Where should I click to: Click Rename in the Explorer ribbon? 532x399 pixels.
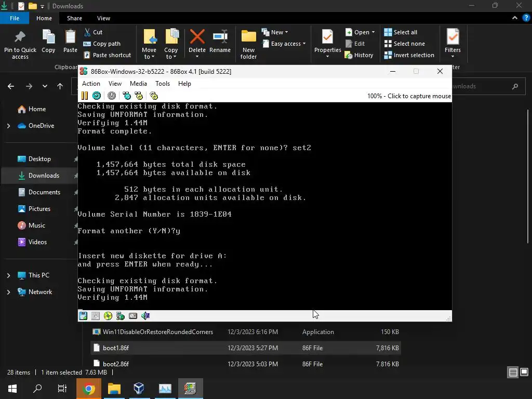pos(220,42)
